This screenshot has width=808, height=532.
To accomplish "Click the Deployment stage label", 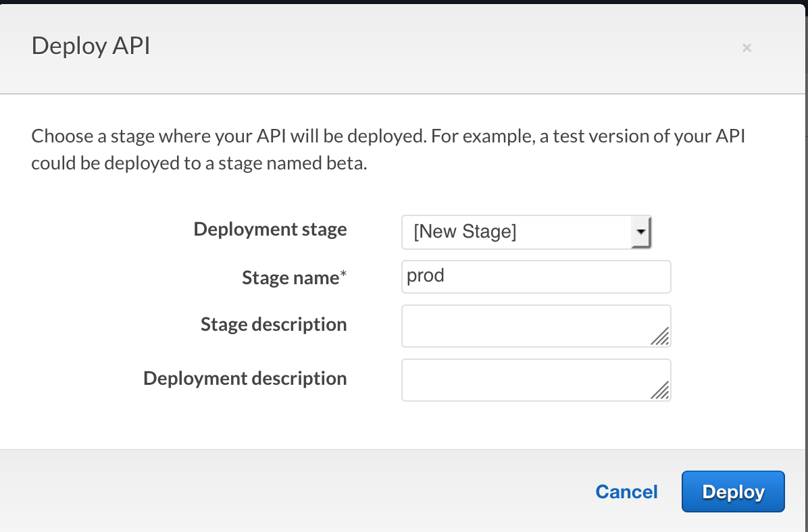I will (270, 229).
